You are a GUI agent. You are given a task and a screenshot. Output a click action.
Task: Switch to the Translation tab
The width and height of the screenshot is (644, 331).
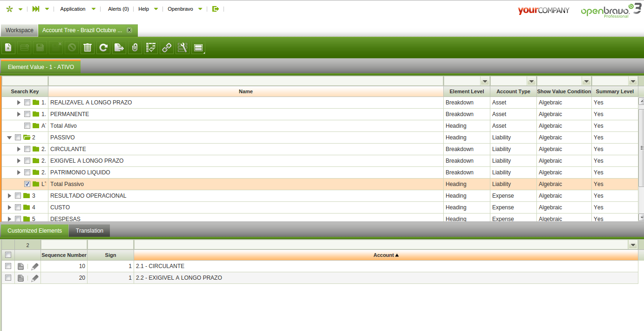(x=89, y=231)
